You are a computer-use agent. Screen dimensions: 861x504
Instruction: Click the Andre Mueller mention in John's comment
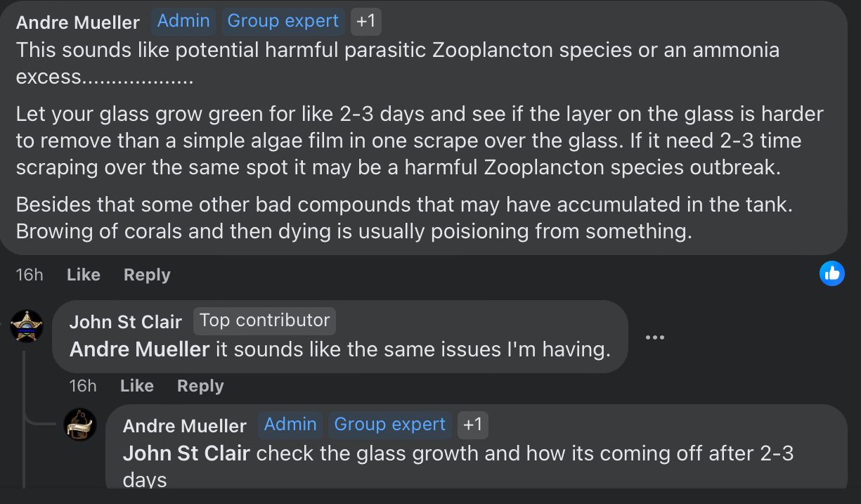pos(139,349)
